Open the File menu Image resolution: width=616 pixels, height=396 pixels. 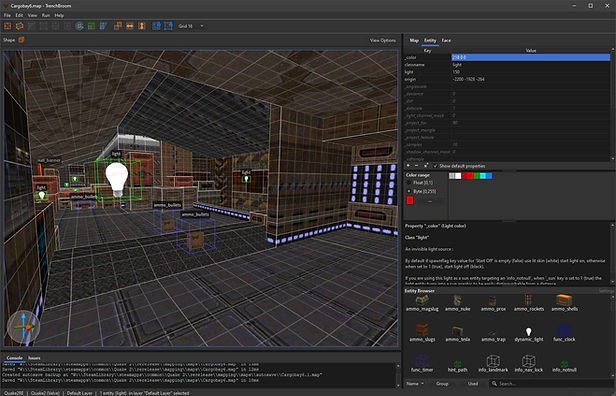coord(7,15)
